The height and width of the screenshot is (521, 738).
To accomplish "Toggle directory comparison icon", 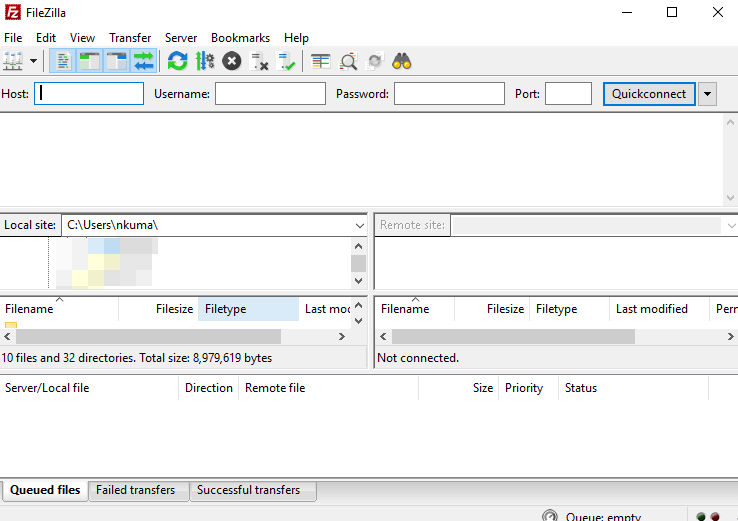I will (348, 61).
